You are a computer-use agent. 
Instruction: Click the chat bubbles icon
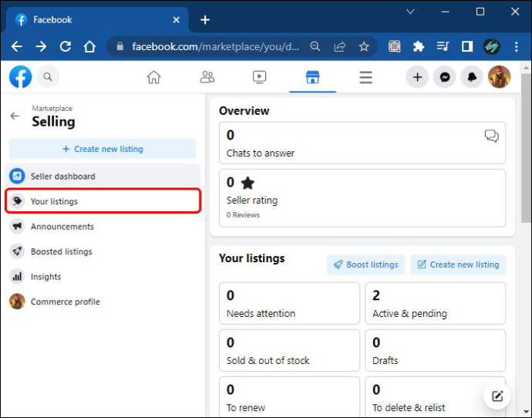(x=491, y=136)
